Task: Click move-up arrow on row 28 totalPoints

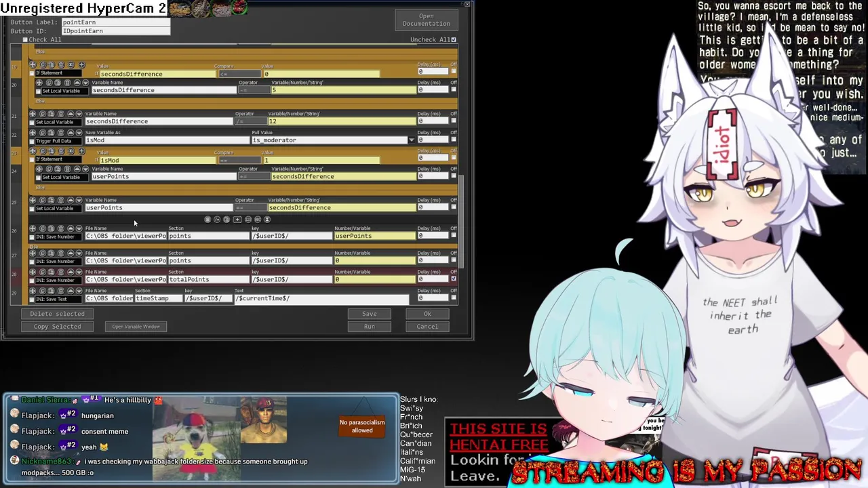Action: [70, 272]
